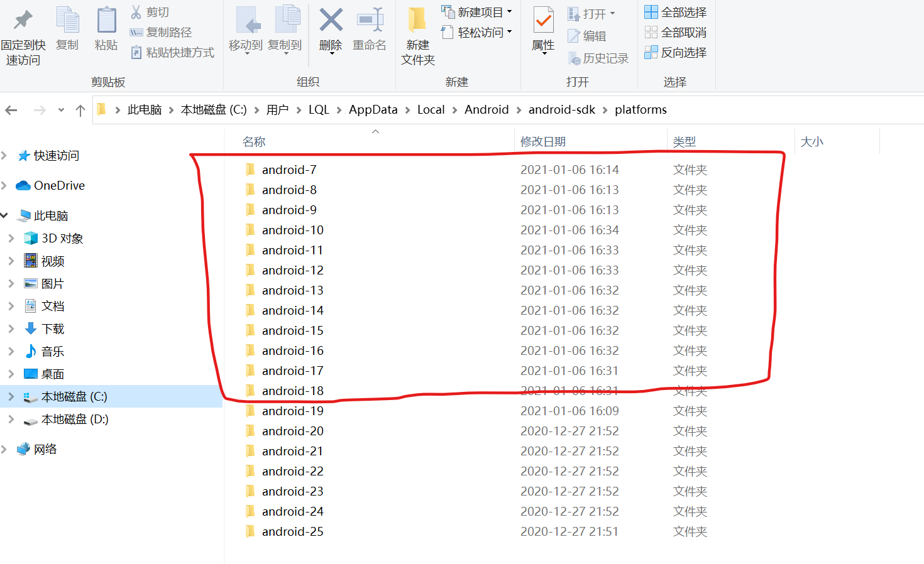924x564 pixels.
Task: Select 网络 in the navigation pane
Action: pyautogui.click(x=45, y=449)
